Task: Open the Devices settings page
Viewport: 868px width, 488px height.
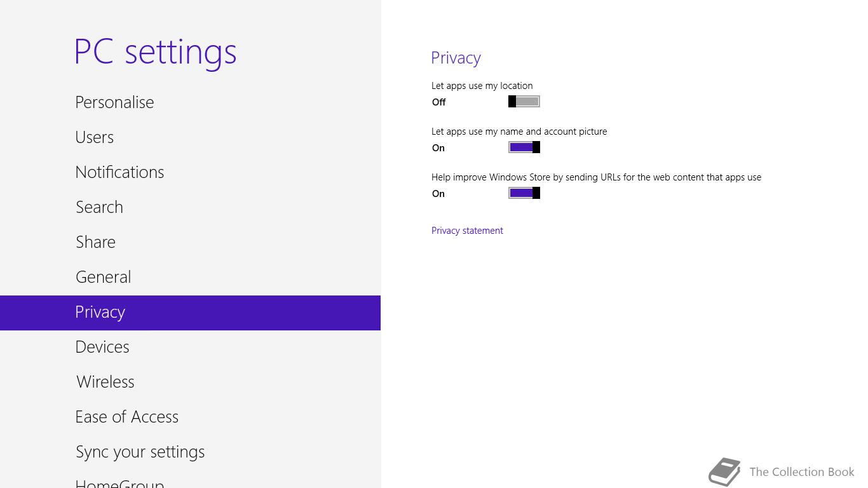Action: (190, 348)
